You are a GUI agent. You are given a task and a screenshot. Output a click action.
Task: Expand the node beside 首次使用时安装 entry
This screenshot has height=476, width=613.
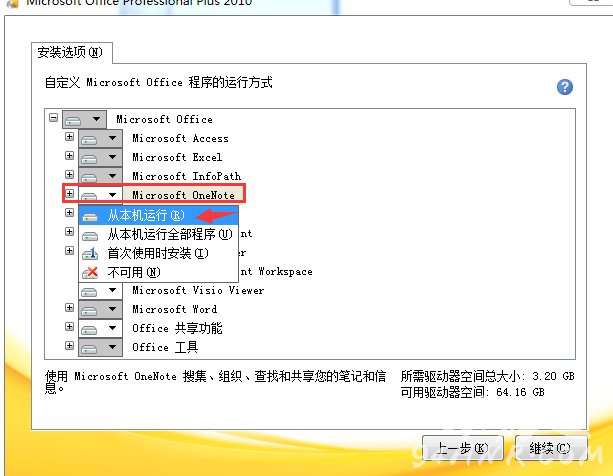tap(69, 250)
